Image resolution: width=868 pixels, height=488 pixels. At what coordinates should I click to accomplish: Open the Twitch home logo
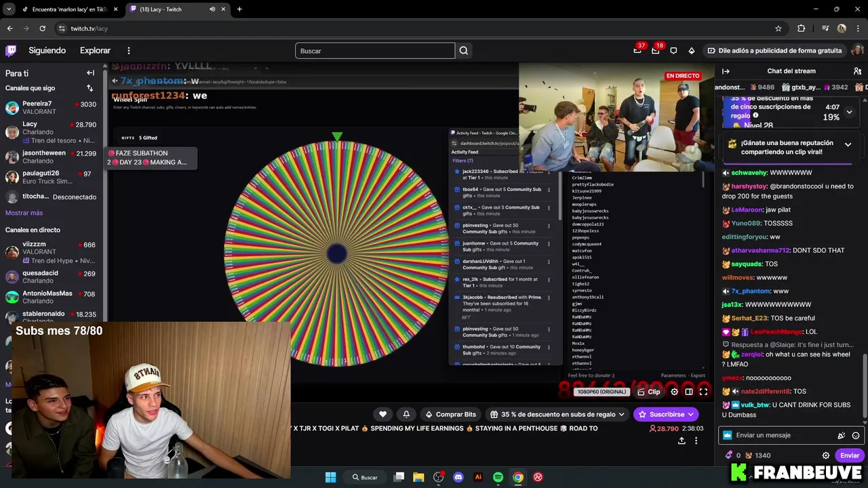[x=11, y=51]
